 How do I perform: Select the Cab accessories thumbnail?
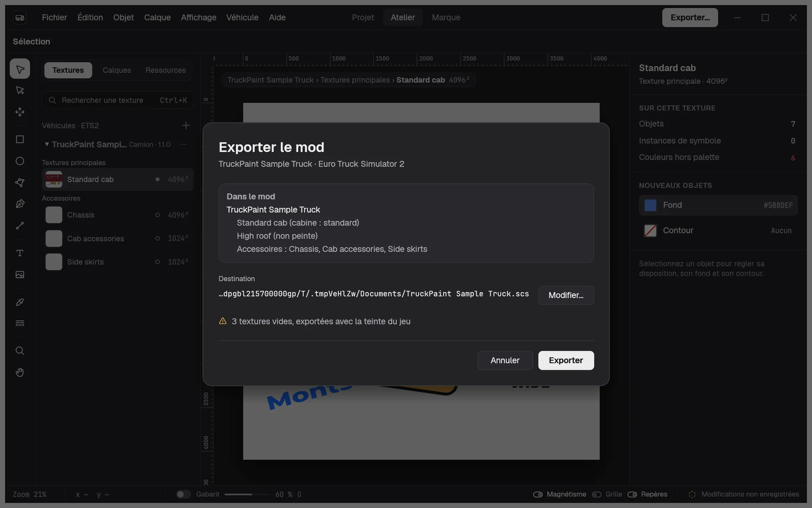pos(54,239)
